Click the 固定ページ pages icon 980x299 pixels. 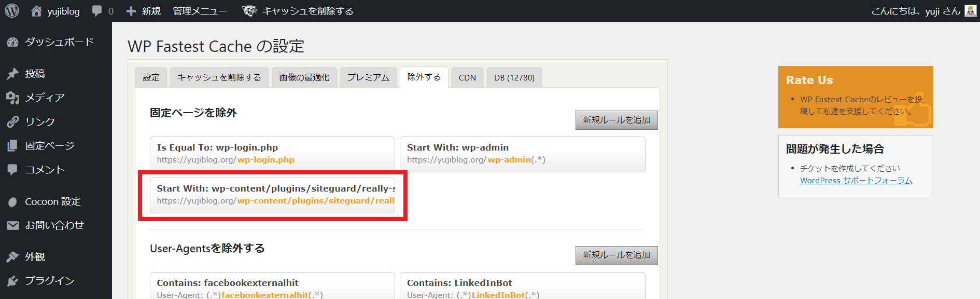pos(12,146)
